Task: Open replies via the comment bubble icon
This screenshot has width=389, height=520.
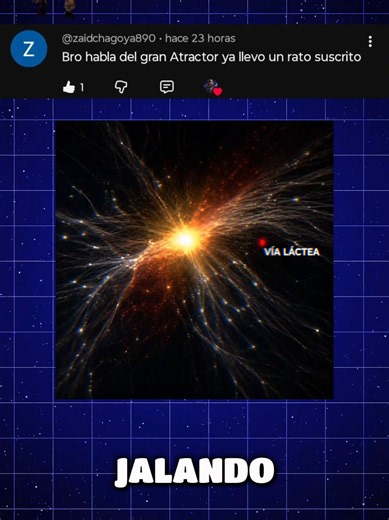Action: [x=167, y=87]
